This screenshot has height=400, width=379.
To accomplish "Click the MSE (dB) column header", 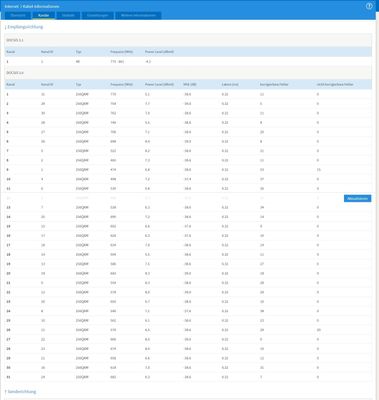I will click(190, 85).
